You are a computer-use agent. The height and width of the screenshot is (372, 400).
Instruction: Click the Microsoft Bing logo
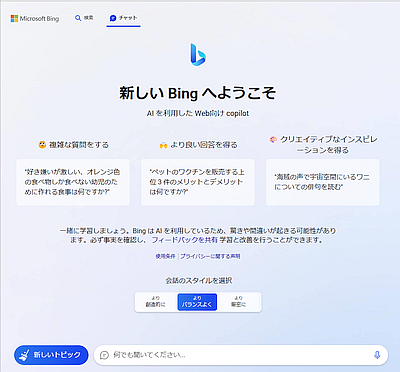pos(35,19)
